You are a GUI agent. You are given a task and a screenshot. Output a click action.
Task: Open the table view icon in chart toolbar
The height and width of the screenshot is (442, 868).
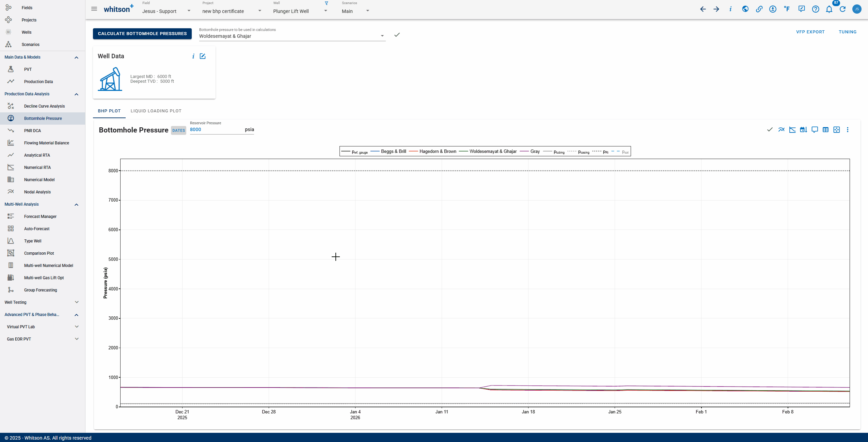pos(825,130)
